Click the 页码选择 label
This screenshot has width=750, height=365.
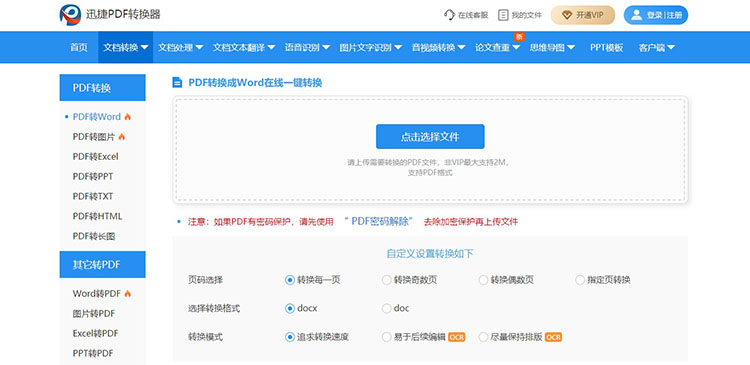coord(206,280)
